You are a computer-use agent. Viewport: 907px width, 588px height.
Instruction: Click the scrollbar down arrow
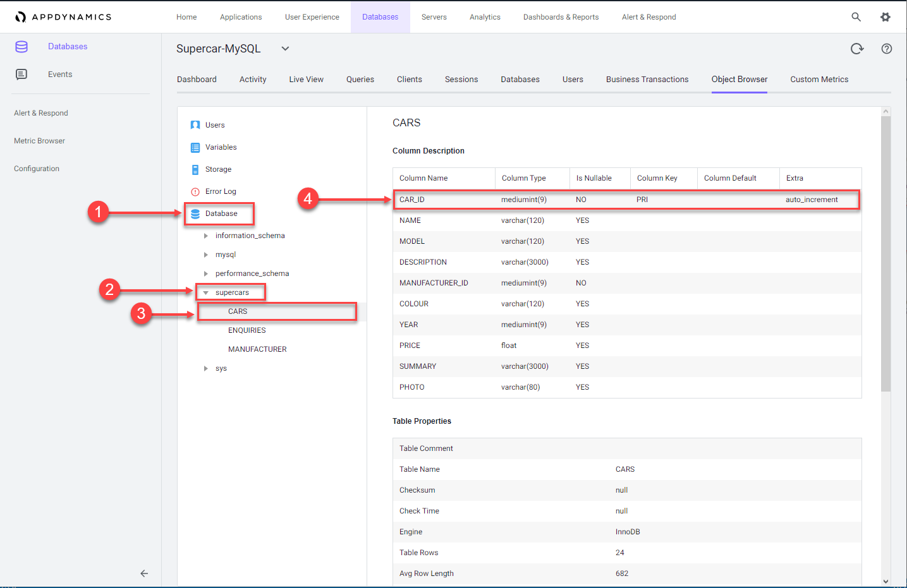click(886, 582)
